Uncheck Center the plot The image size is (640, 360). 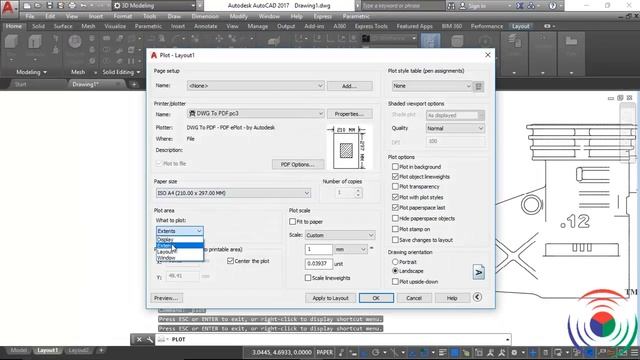tap(230, 261)
